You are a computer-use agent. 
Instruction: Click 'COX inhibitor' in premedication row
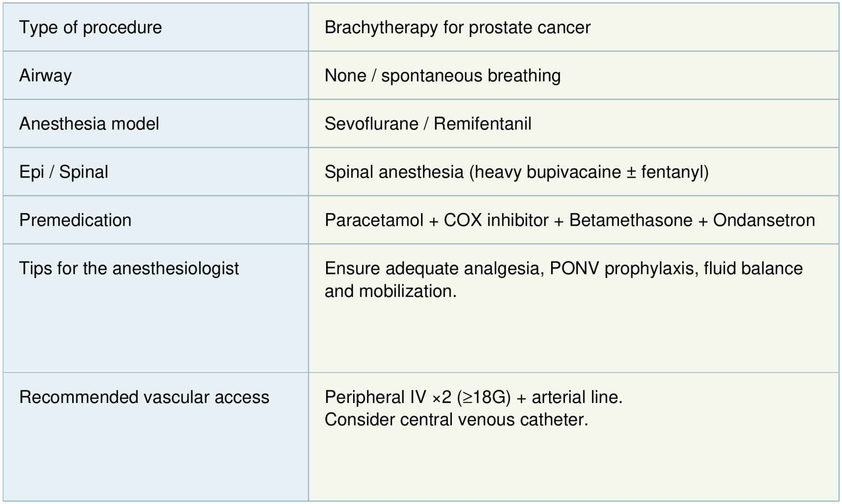[x=496, y=220]
